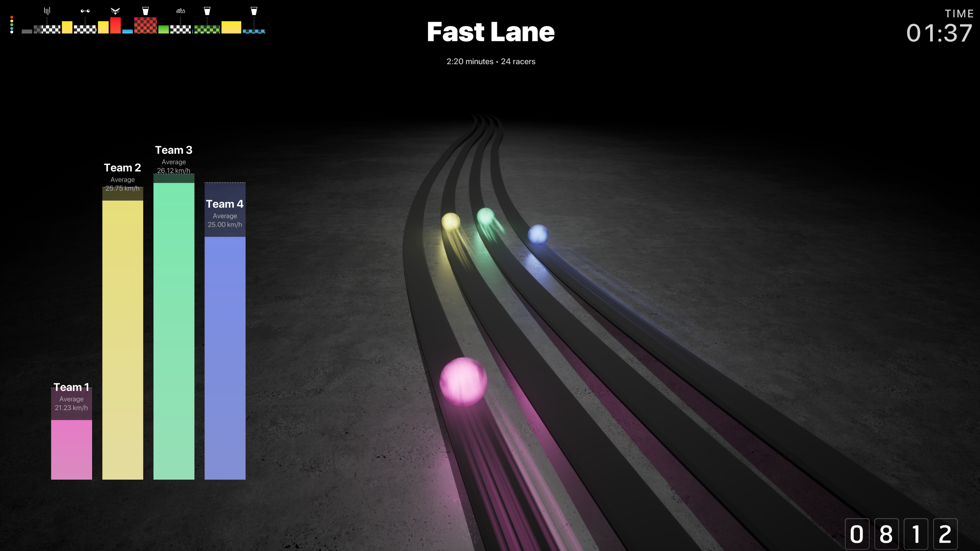Click the race track circuit icon
Image resolution: width=980 pixels, height=551 pixels.
(x=180, y=11)
